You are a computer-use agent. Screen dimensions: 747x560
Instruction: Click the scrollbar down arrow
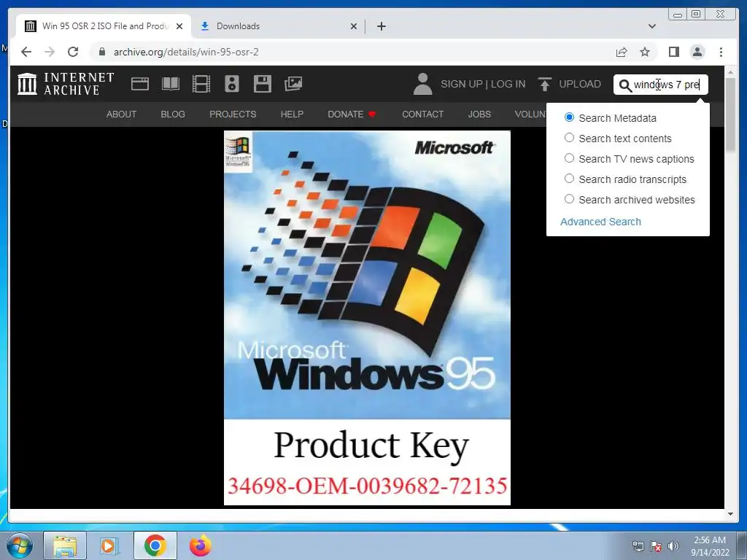(730, 514)
